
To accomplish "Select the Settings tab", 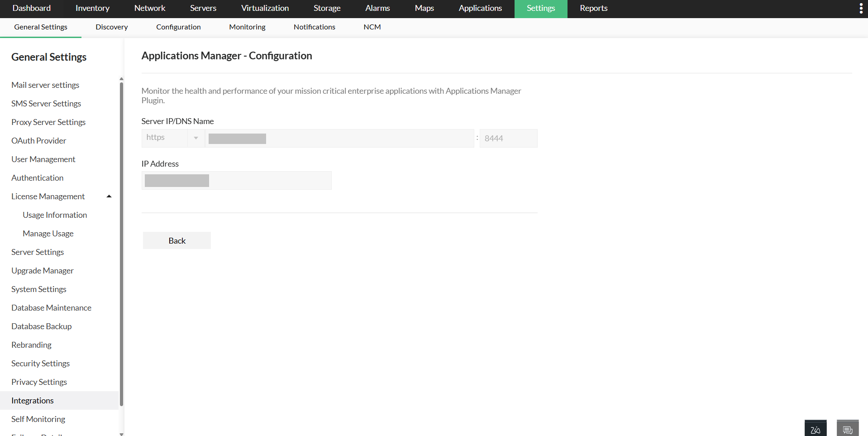I will click(x=541, y=9).
